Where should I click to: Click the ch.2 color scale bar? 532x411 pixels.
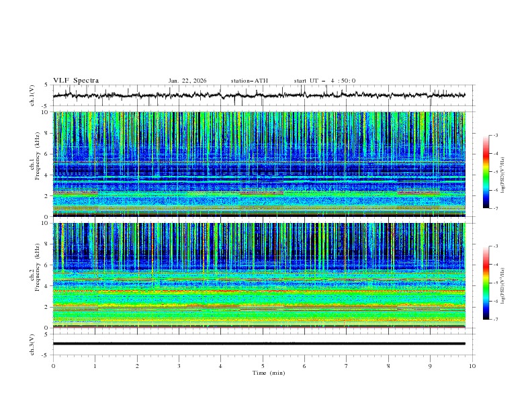(486, 282)
